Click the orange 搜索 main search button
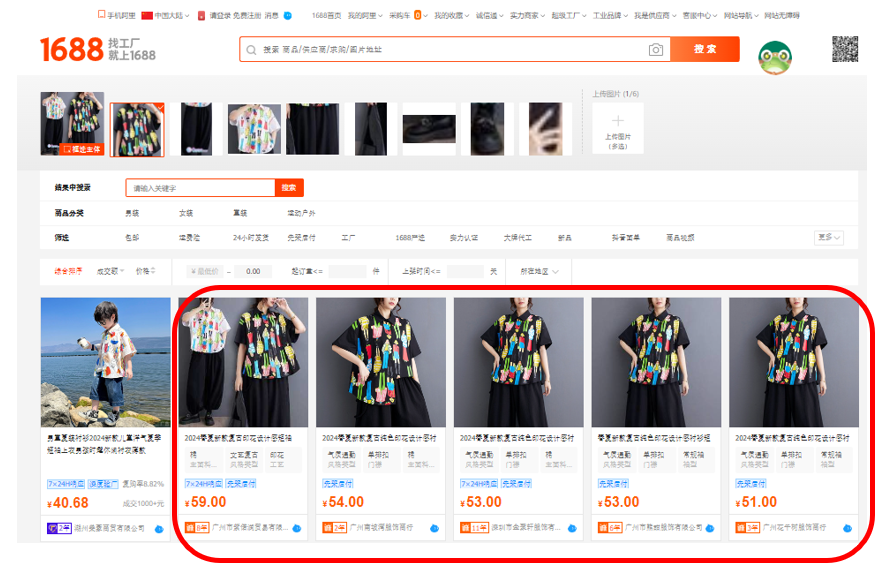Screen dimensions: 882x574 [705, 49]
